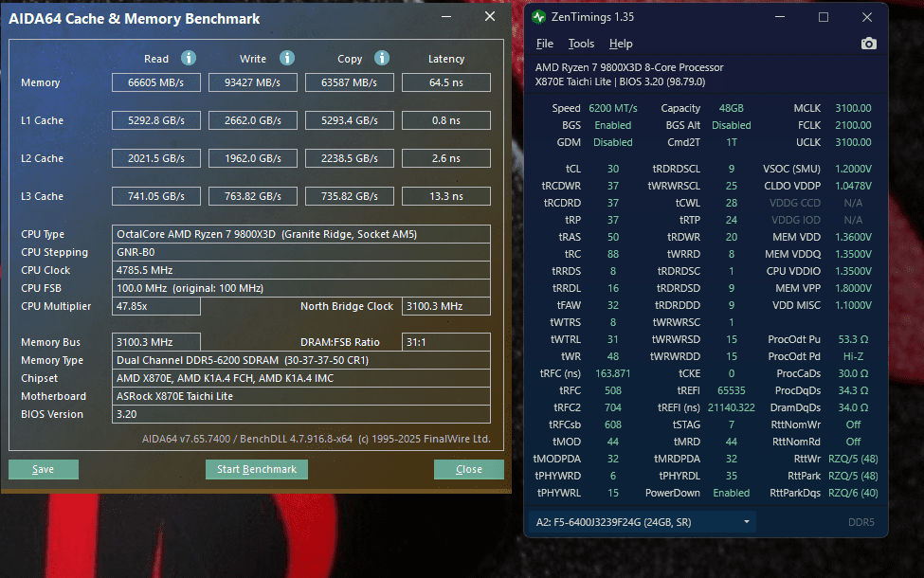Screen dimensions: 924x578
Task: Click the Speed value 6200 MT/s
Action: [613, 108]
